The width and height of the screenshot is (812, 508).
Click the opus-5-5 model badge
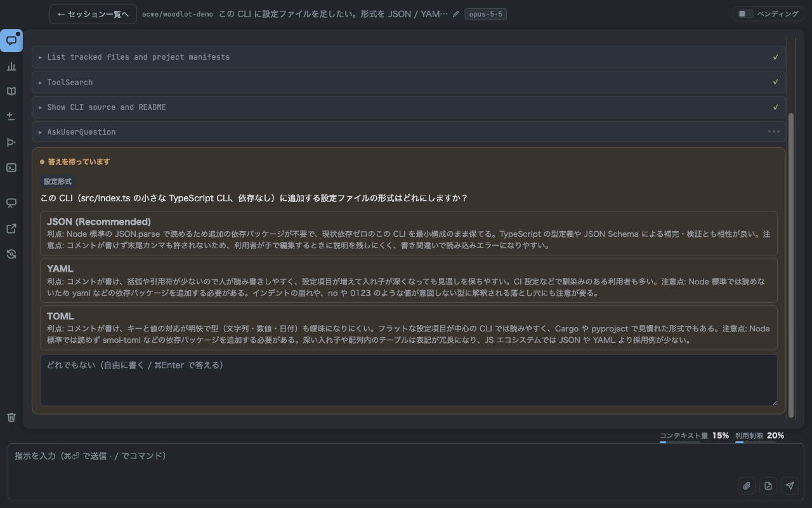coord(486,14)
